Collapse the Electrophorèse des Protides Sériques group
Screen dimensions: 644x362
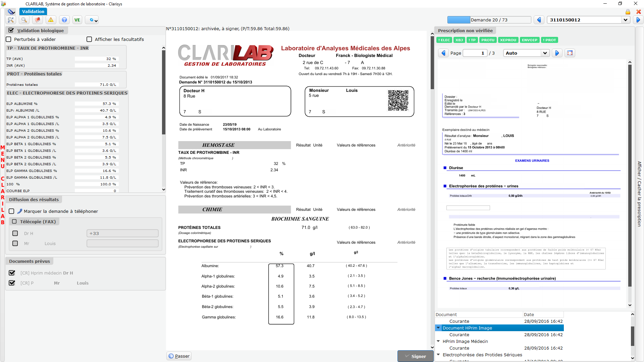(438, 355)
